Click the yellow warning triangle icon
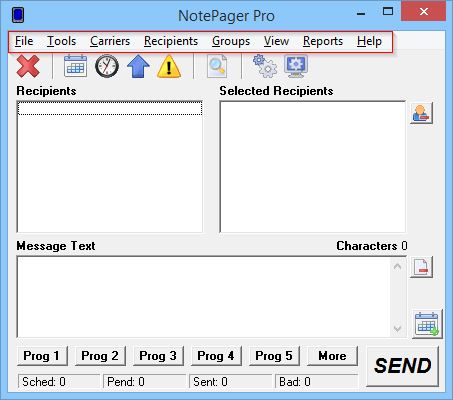This screenshot has height=400, width=453. pos(169,66)
